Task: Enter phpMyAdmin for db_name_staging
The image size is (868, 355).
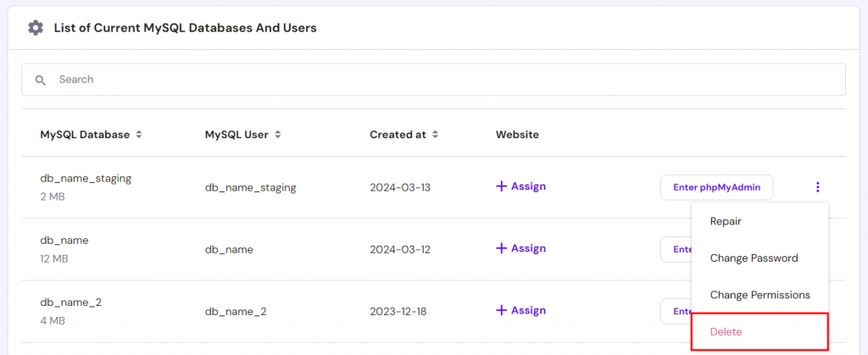Action: 716,187
